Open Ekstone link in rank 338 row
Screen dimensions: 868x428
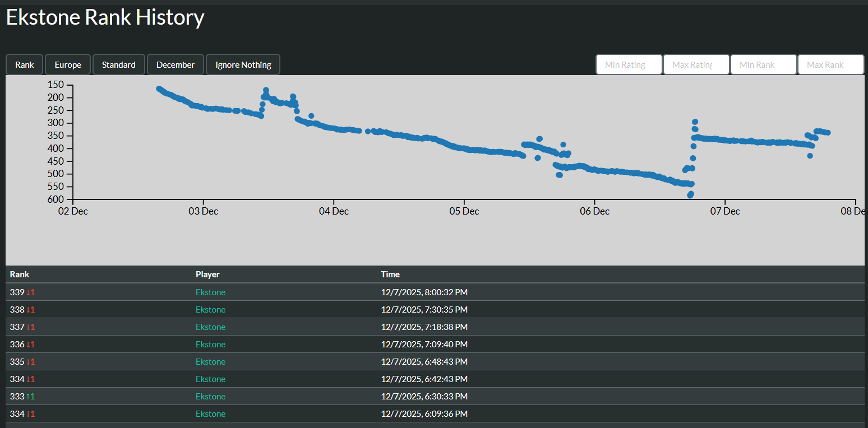pos(210,309)
